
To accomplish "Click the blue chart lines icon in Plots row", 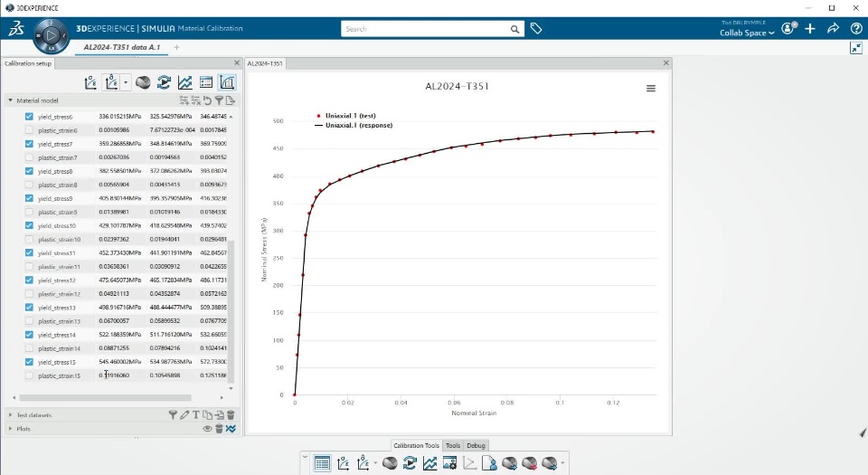I will 231,429.
